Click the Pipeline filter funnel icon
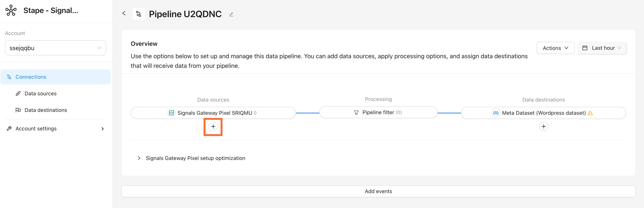 [356, 112]
